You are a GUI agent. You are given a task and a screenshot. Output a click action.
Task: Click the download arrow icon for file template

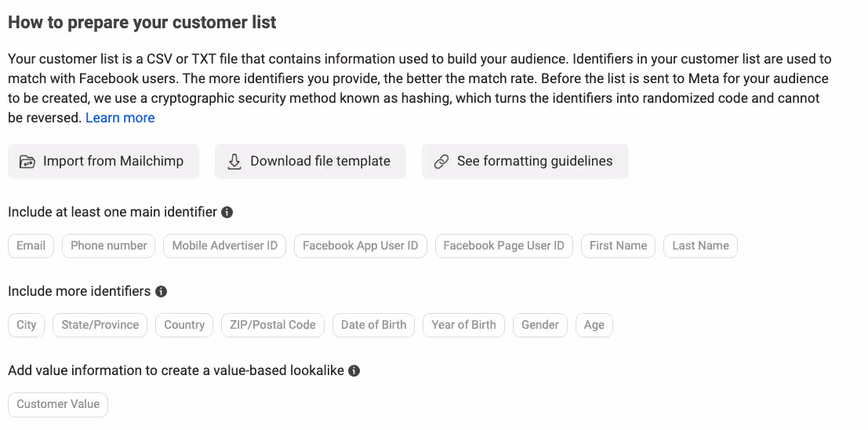click(x=234, y=162)
